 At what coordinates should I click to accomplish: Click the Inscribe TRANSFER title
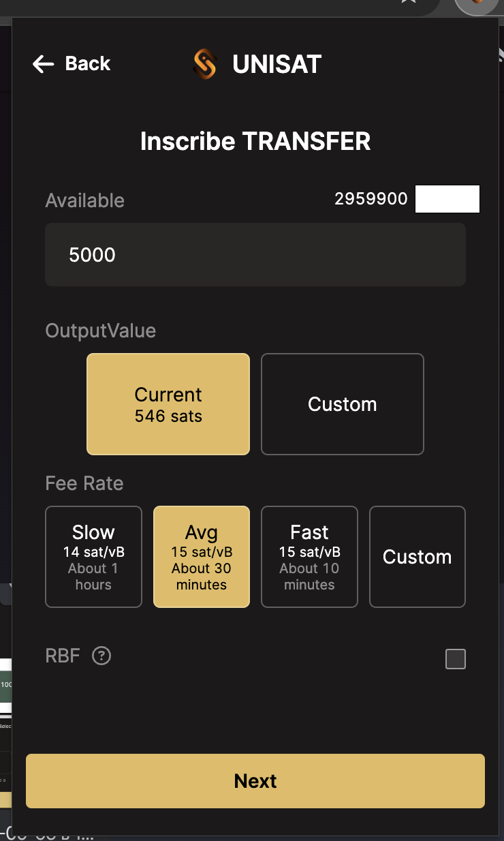point(255,142)
